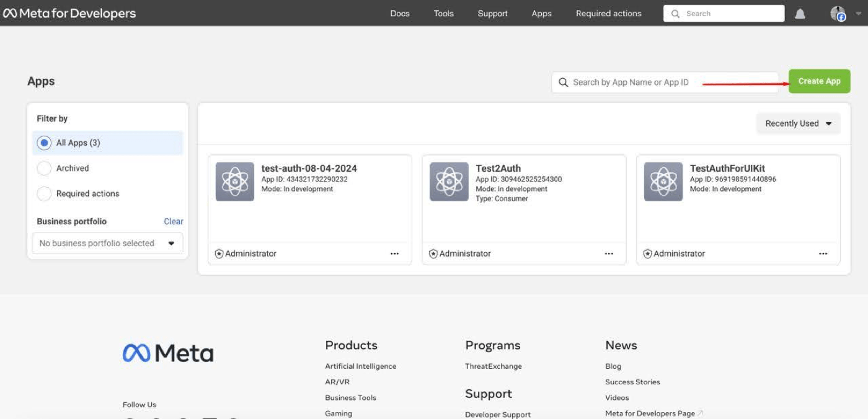This screenshot has height=419, width=868.
Task: Open the user profile avatar menu
Action: click(838, 14)
